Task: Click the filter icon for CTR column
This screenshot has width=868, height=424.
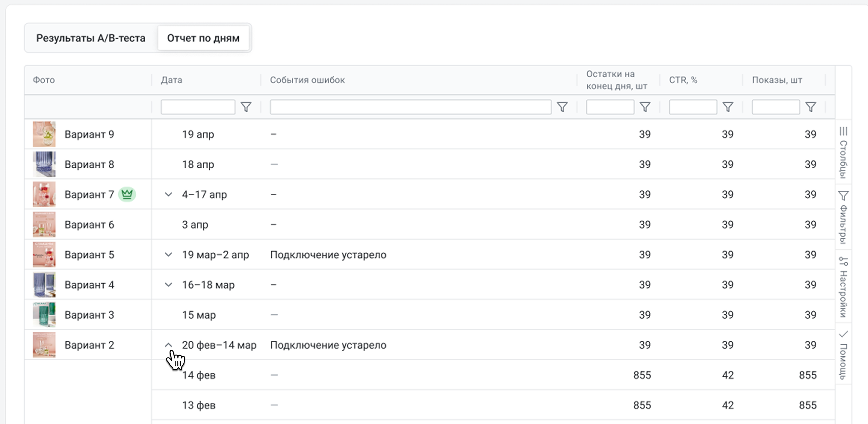Action: 728,107
